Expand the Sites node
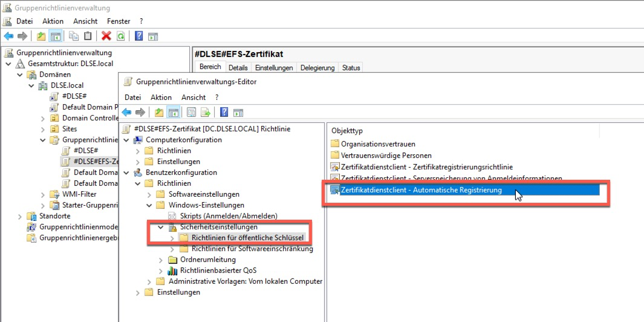Image resolution: width=644 pixels, height=322 pixels. (43, 129)
